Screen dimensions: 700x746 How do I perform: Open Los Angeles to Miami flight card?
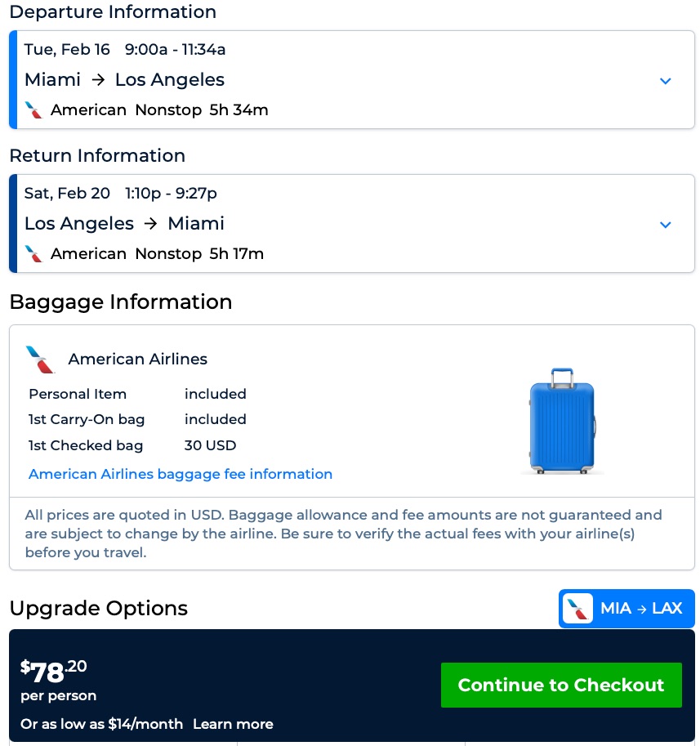(x=124, y=224)
